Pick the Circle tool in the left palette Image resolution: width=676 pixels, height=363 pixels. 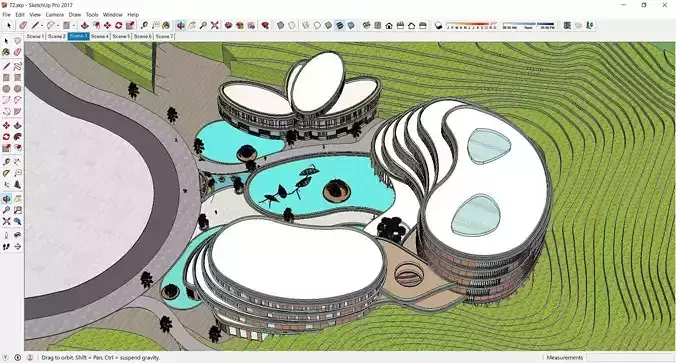[6, 88]
